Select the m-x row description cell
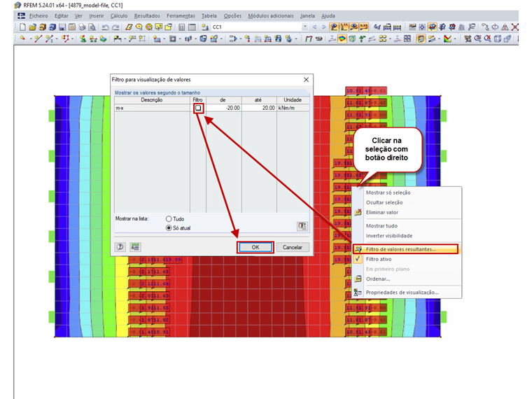This screenshot has height=399, width=532. (x=152, y=108)
